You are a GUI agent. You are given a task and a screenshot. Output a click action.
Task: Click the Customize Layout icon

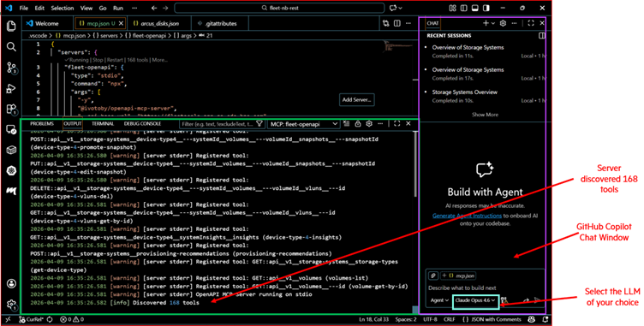(453, 8)
